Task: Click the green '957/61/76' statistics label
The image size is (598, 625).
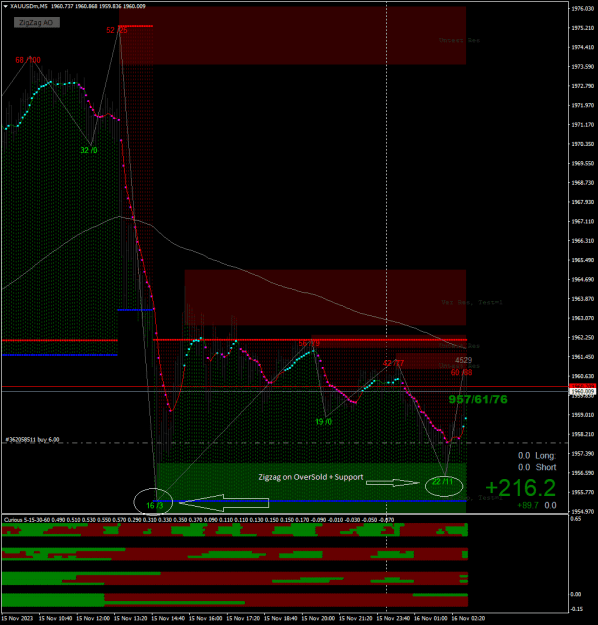Action: pos(478,399)
